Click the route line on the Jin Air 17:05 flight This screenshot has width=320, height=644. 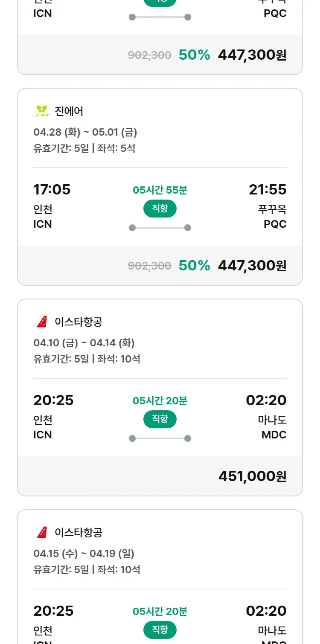(x=160, y=228)
